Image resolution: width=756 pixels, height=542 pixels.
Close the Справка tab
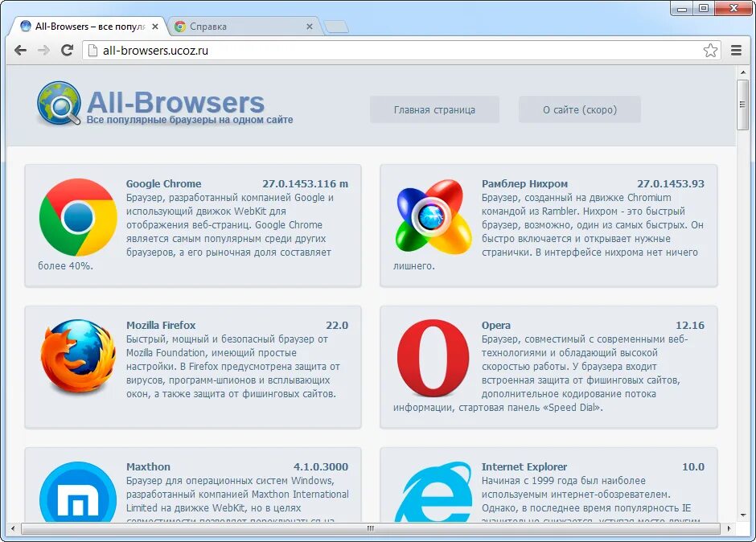310,27
